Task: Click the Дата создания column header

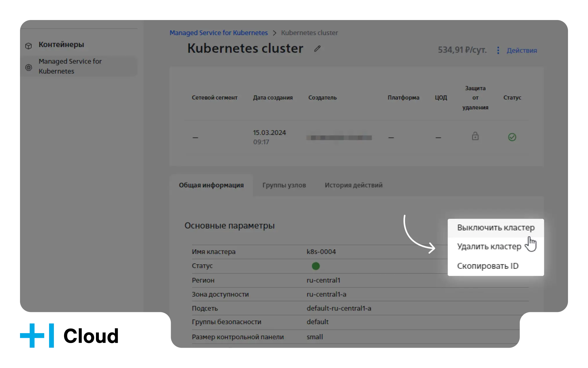Action: 273,98
